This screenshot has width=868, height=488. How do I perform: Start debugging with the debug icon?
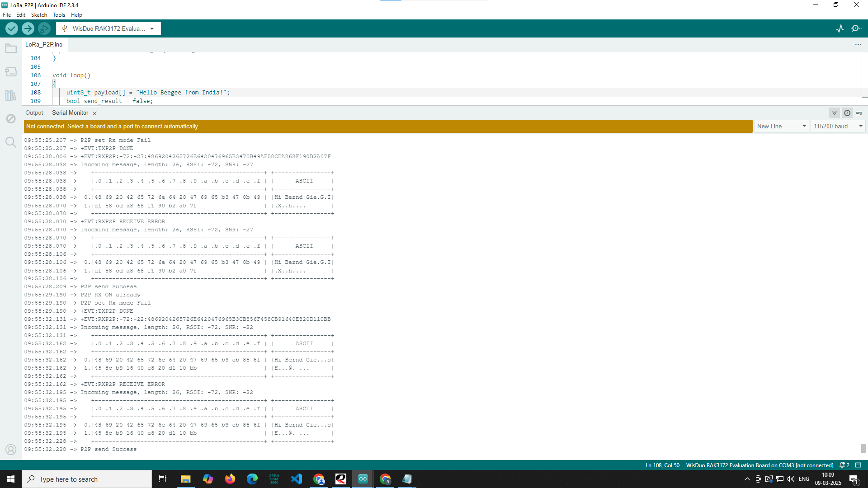point(44,28)
